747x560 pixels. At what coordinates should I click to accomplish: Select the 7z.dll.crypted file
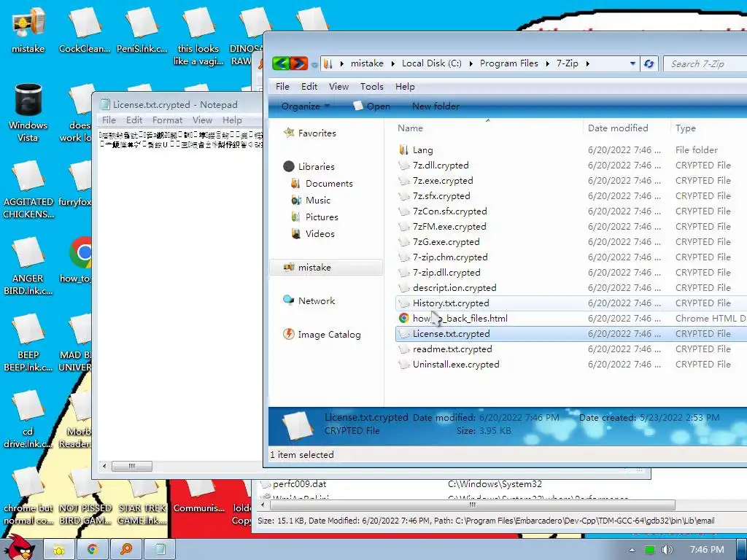(441, 166)
